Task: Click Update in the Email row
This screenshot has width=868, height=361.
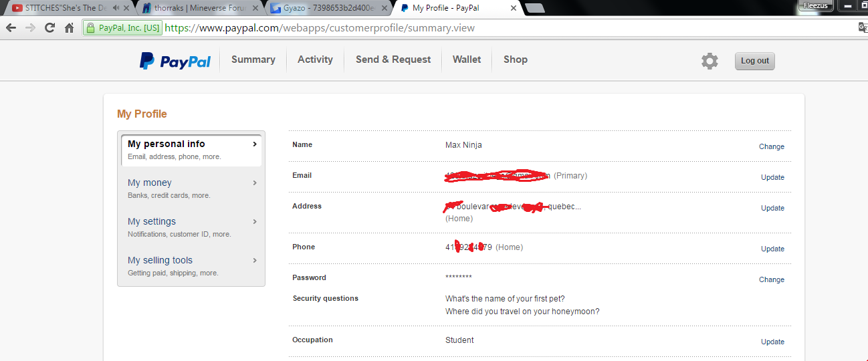Action: point(772,177)
